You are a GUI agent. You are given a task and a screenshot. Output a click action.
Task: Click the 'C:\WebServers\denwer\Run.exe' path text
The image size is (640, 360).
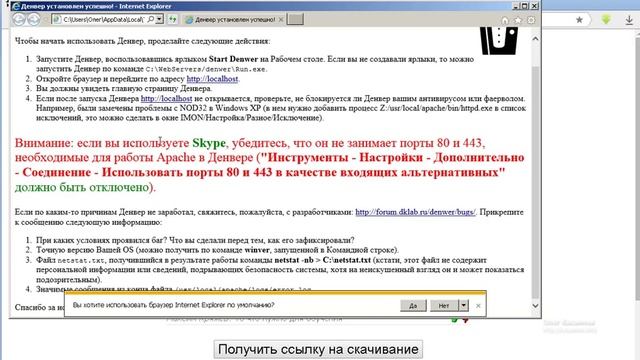click(x=206, y=69)
